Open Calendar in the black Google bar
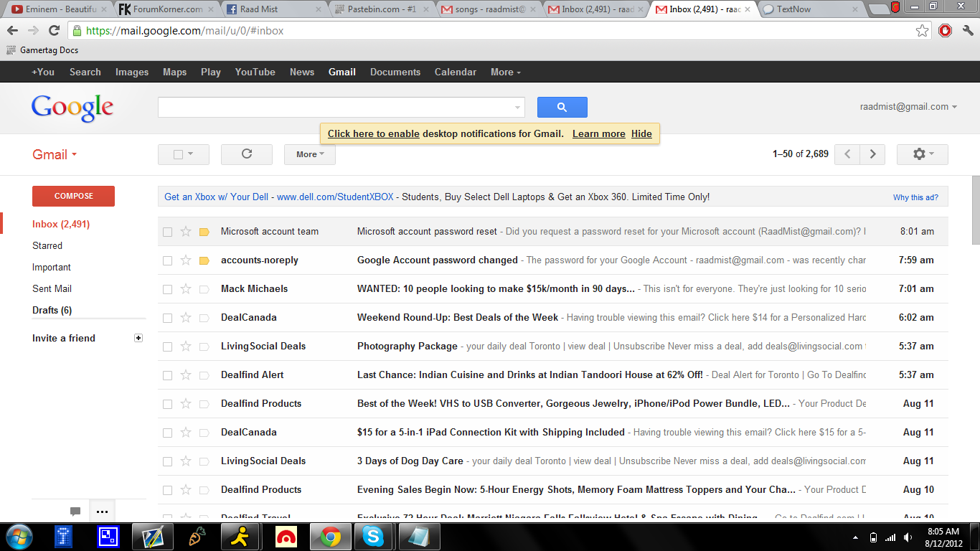The width and height of the screenshot is (980, 551). [456, 72]
